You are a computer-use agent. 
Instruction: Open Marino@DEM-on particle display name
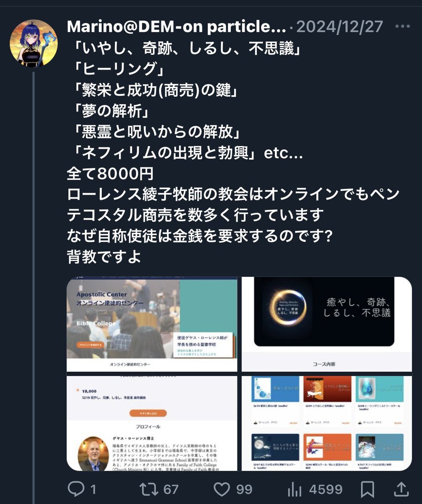[177, 27]
